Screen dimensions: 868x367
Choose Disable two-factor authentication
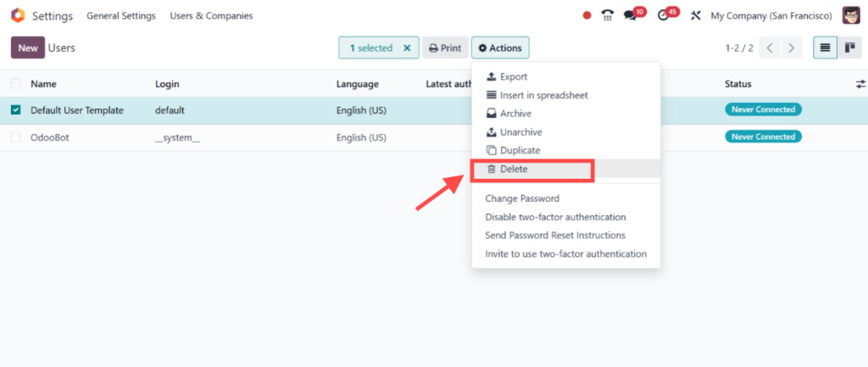pos(565,217)
